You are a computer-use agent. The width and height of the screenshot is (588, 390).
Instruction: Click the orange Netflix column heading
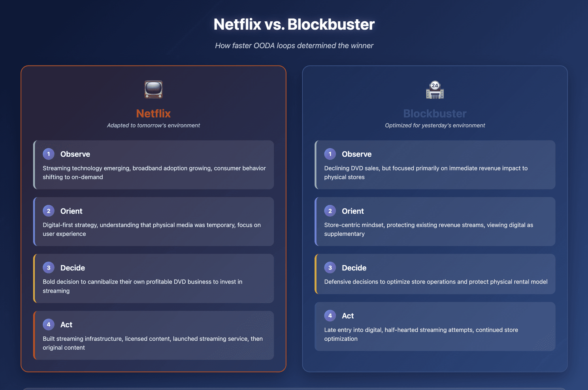(153, 114)
